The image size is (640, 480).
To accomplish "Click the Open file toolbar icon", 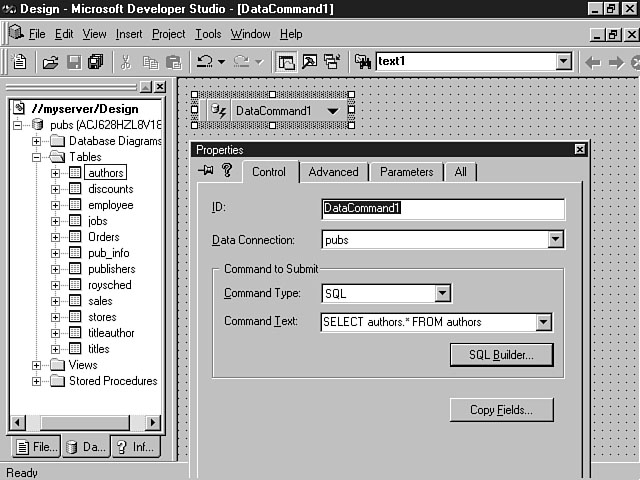I will tap(50, 62).
